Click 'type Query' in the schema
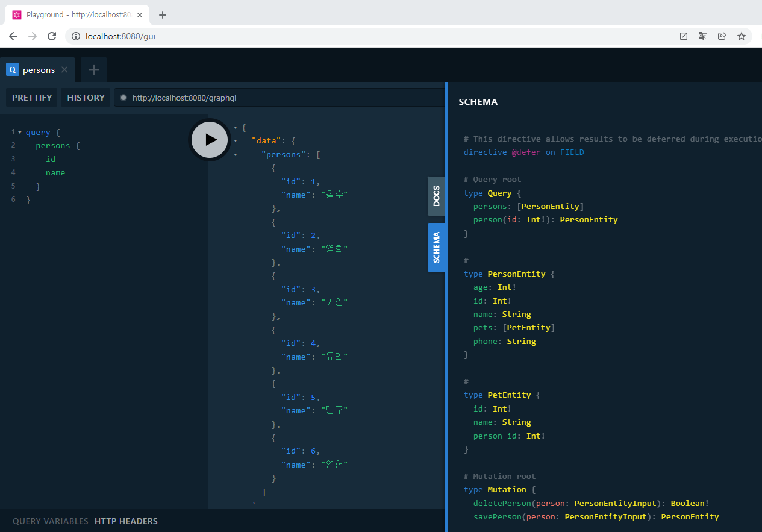Viewport: 762px width, 532px height. (x=488, y=193)
